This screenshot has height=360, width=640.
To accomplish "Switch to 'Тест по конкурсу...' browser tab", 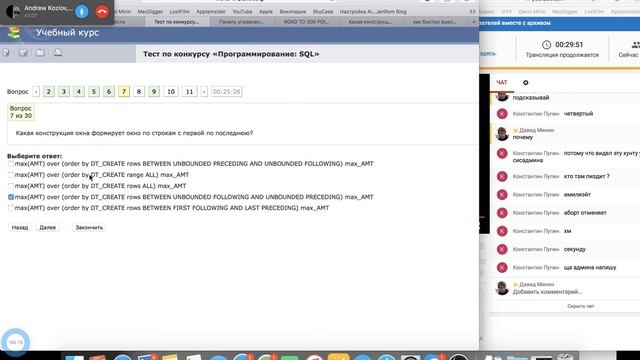I will click(x=177, y=22).
